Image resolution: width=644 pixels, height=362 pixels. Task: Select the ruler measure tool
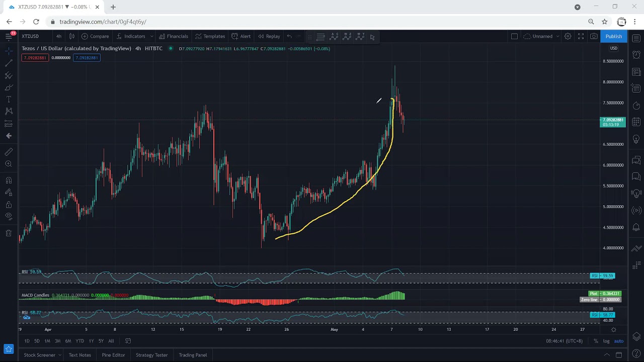tap(9, 152)
